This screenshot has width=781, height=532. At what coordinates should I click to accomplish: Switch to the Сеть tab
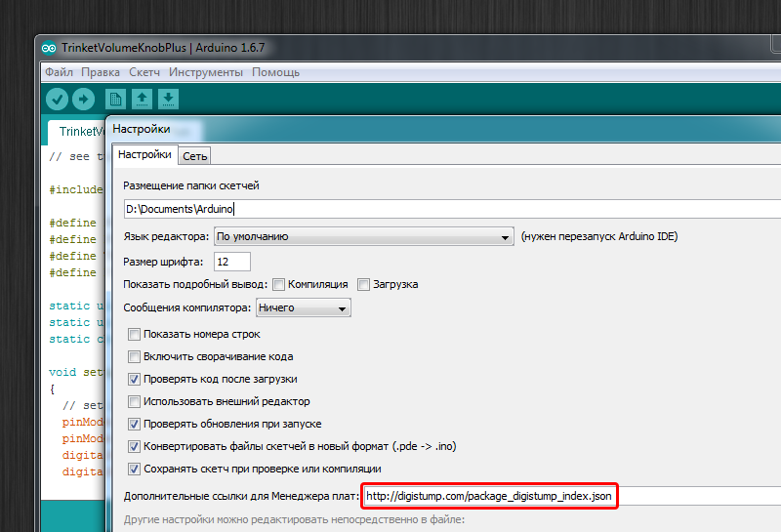[194, 156]
